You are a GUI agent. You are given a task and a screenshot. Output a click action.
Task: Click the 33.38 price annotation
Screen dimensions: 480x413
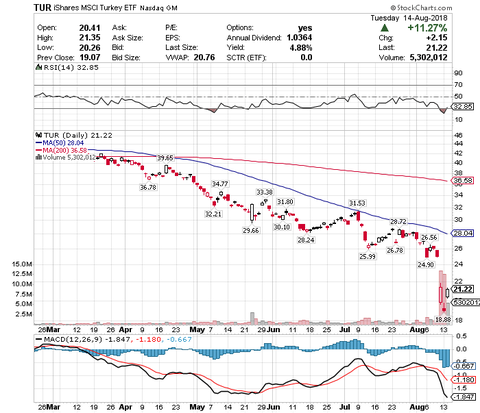(264, 192)
